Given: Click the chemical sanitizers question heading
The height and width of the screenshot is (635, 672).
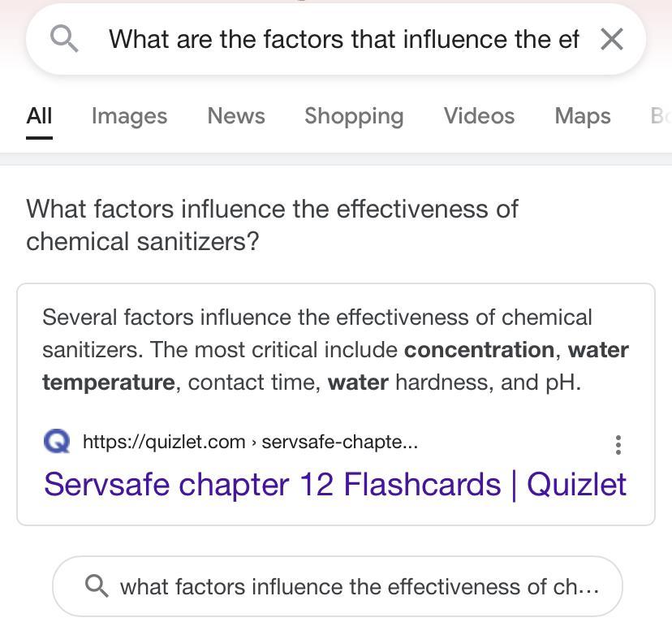Looking at the screenshot, I should (272, 225).
